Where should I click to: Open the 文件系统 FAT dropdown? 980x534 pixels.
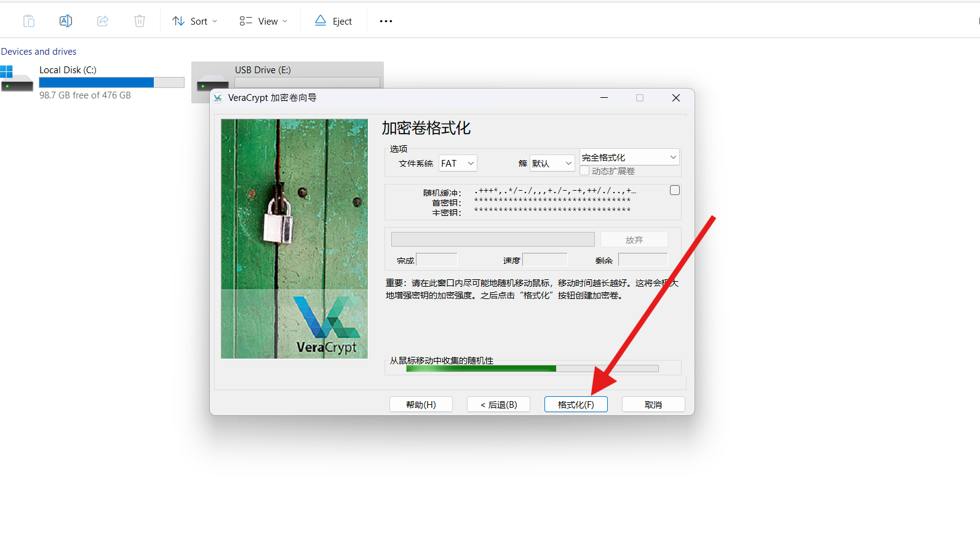[x=458, y=163]
